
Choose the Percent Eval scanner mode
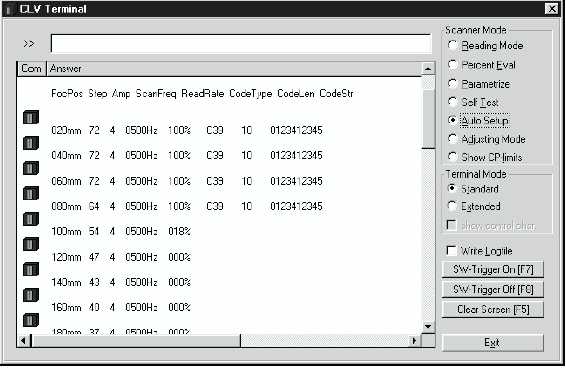452,65
